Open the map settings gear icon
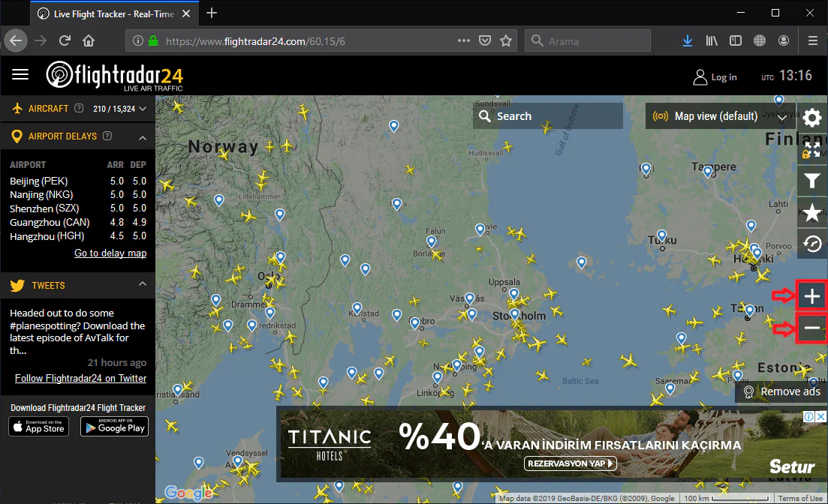This screenshot has height=504, width=828. (811, 118)
